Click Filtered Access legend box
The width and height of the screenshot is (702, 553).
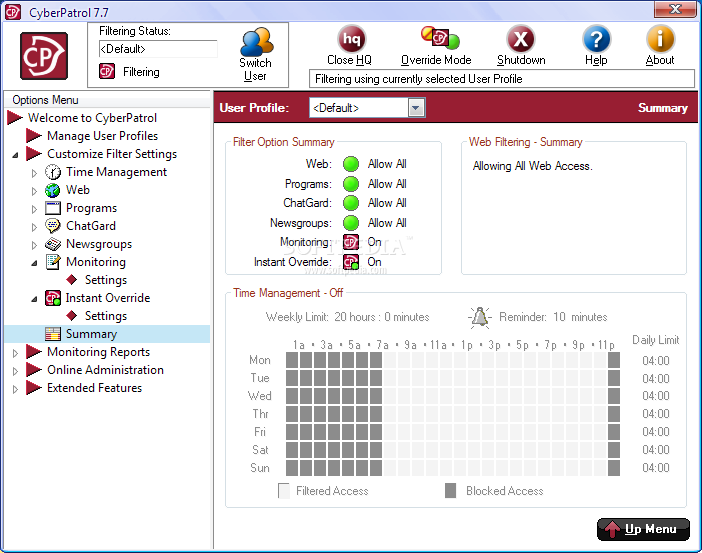point(284,491)
